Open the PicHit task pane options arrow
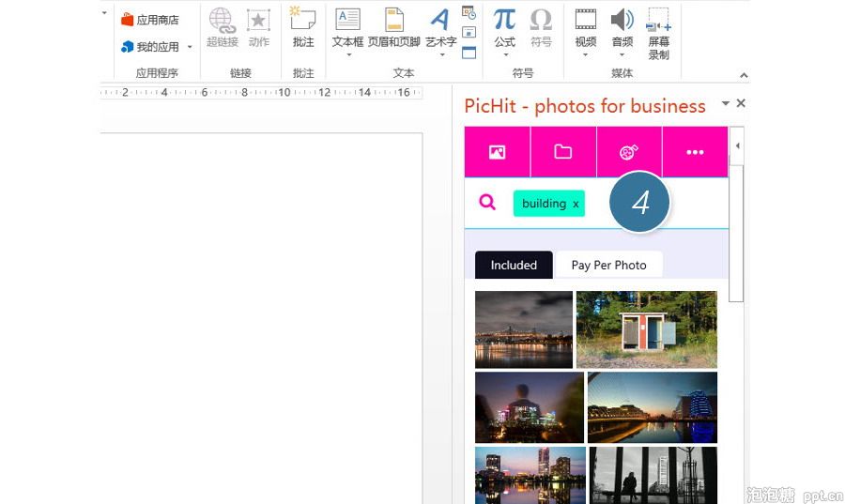Screen dimensions: 845x504 (725, 103)
